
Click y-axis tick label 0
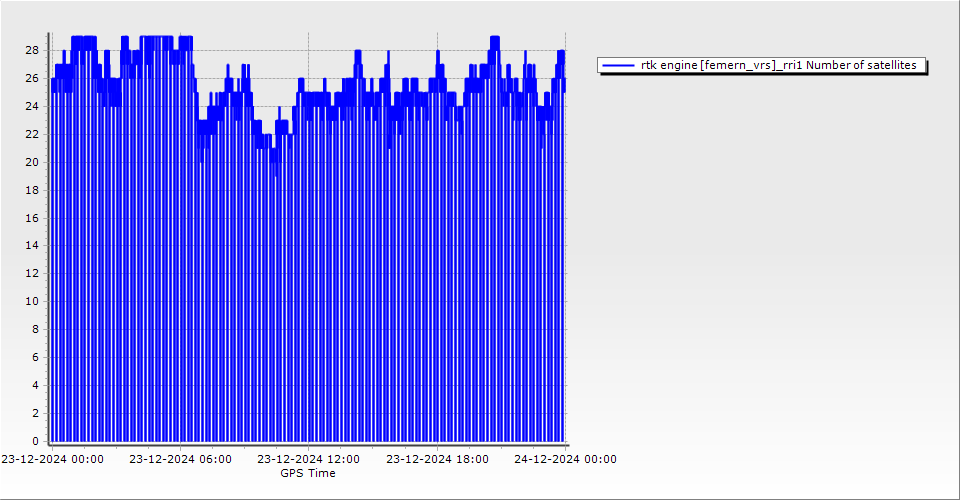coord(35,441)
